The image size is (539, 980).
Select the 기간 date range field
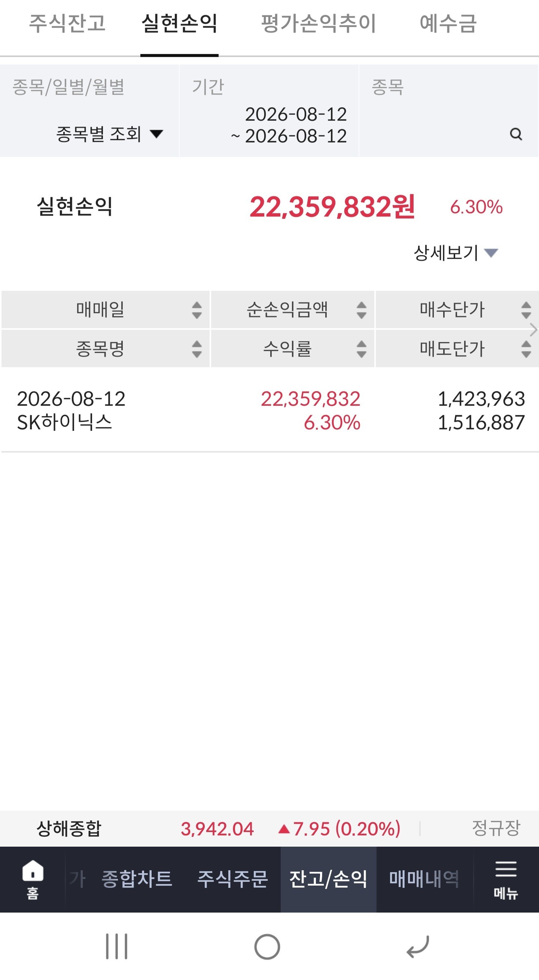(269, 111)
